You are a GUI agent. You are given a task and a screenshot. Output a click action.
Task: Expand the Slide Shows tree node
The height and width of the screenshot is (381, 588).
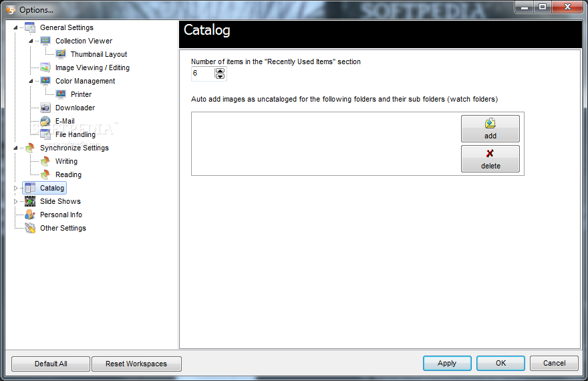click(x=15, y=202)
